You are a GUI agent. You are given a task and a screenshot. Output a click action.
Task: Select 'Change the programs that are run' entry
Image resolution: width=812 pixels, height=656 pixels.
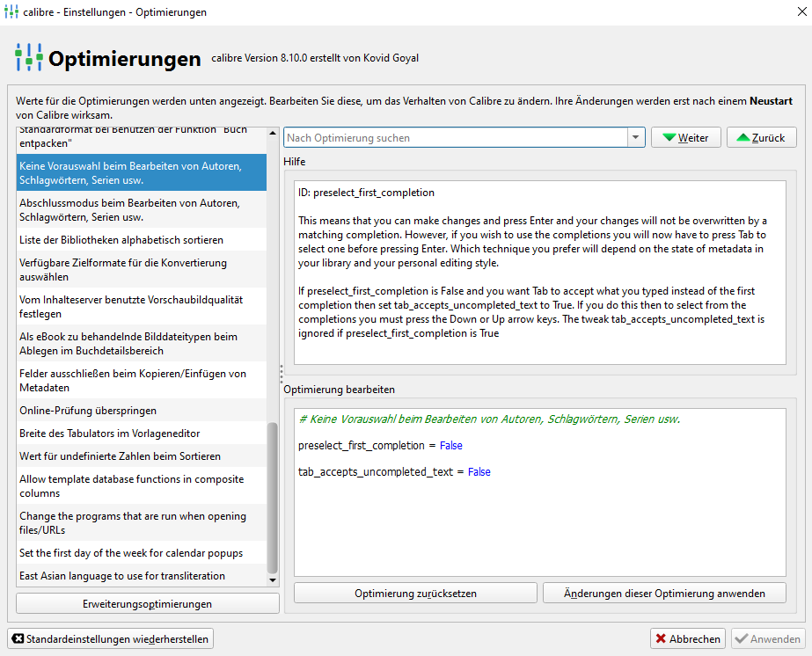(142, 523)
